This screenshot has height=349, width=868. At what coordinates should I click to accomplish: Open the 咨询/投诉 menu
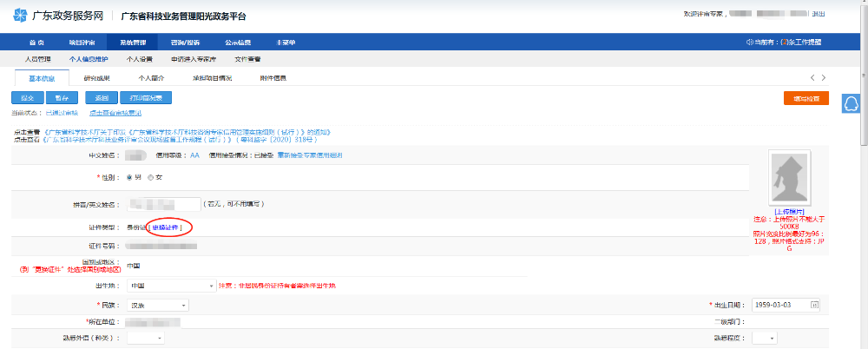point(186,42)
